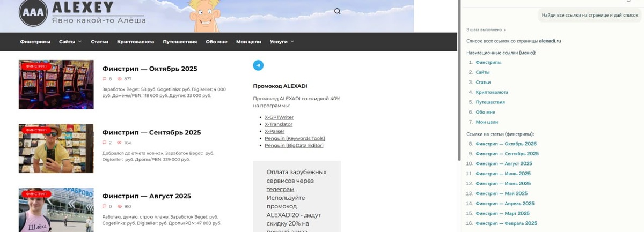644x232 pixels.
Task: Open Криптовалюта in the site menu bar
Action: [x=135, y=41]
